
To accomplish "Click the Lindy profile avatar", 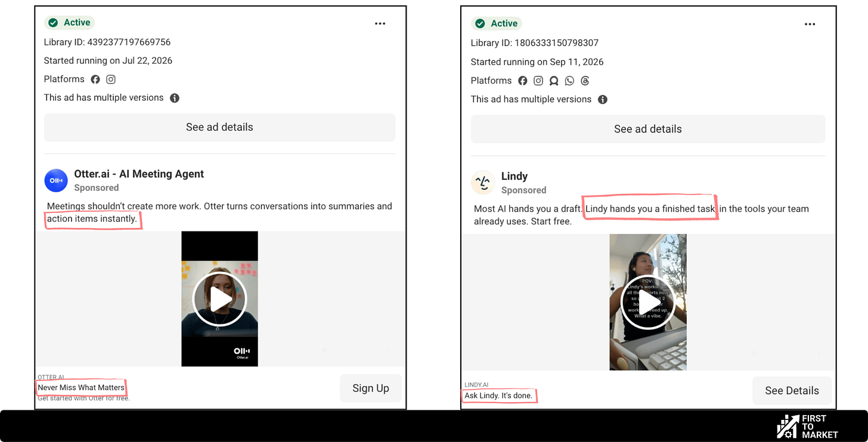I will pos(483,183).
